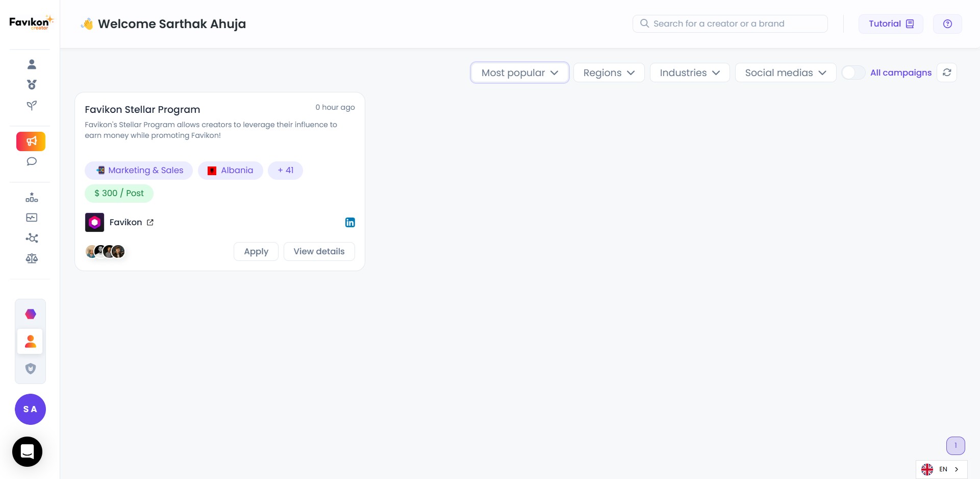Click View details on the campaign
980x479 pixels.
pyautogui.click(x=319, y=251)
